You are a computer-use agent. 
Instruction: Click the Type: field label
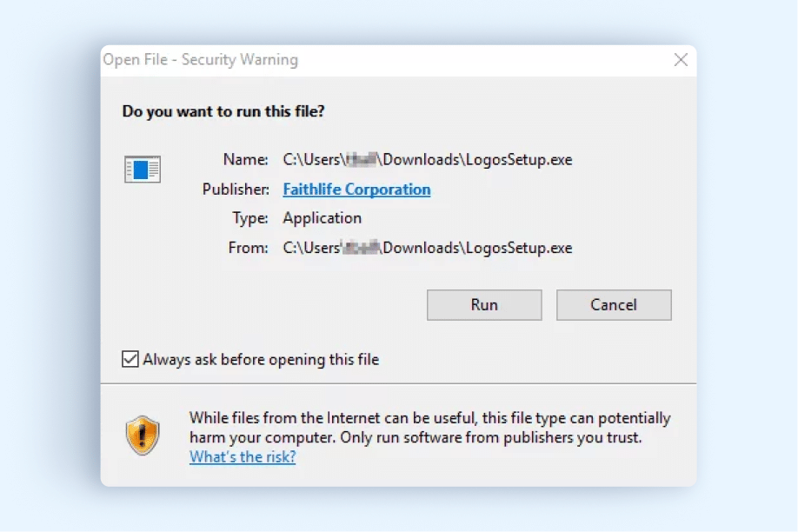pos(250,218)
